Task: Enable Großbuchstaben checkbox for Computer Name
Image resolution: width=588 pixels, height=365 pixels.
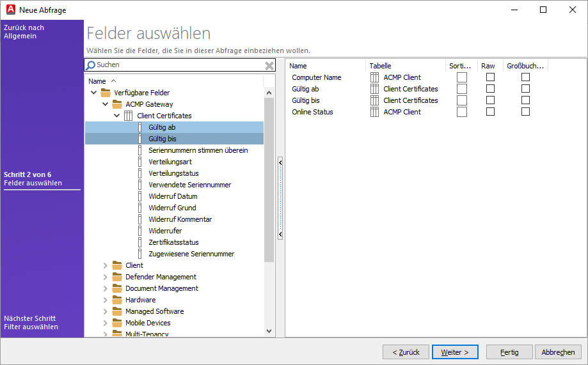Action: (525, 77)
